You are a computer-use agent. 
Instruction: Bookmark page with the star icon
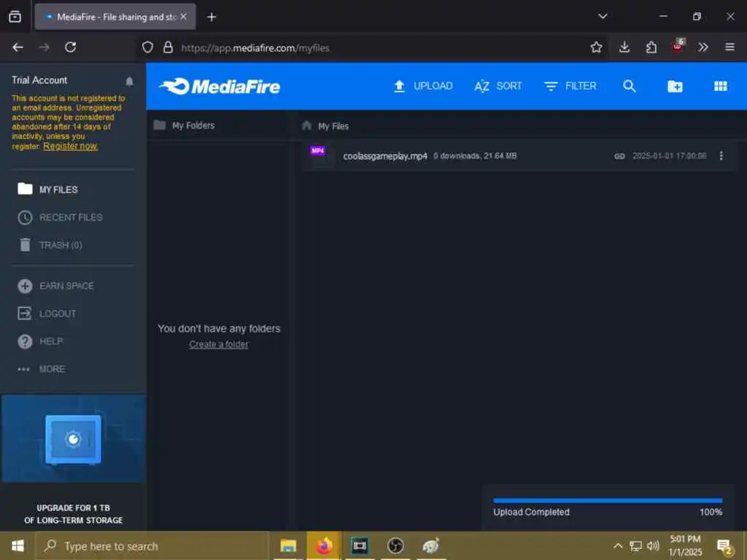point(596,47)
